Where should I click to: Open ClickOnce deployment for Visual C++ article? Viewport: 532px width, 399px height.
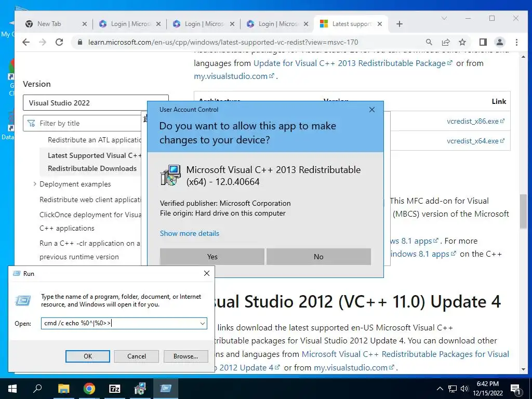(90, 221)
